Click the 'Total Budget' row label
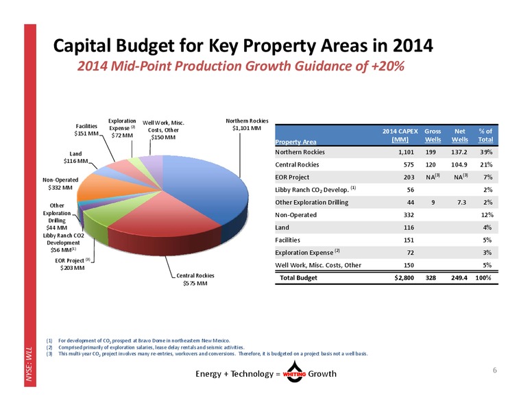This screenshot has width=532, height=411. pyautogui.click(x=298, y=277)
